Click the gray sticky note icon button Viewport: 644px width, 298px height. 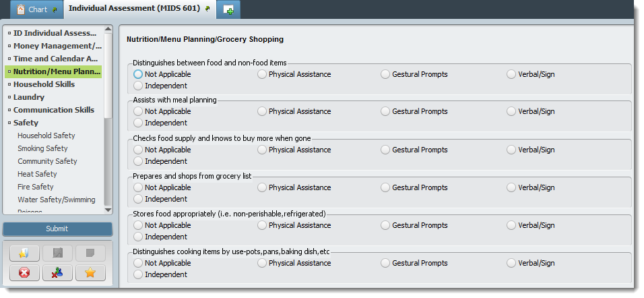point(90,254)
